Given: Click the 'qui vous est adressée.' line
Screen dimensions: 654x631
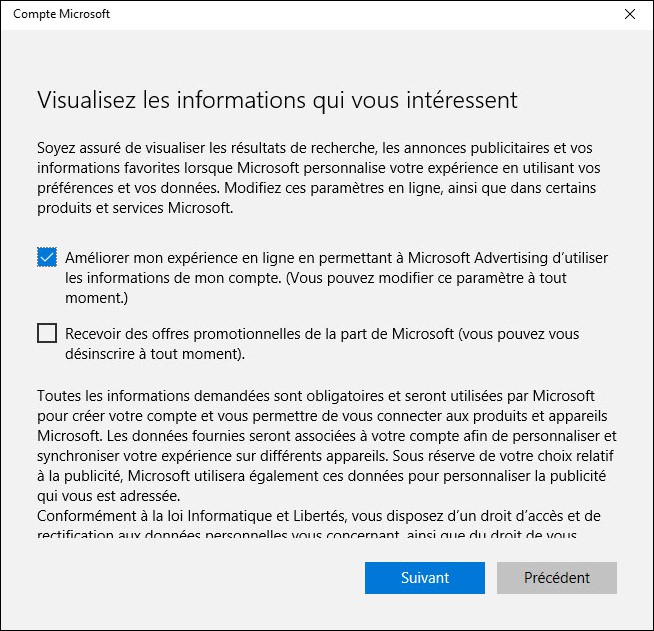Looking at the screenshot, I should point(110,496).
